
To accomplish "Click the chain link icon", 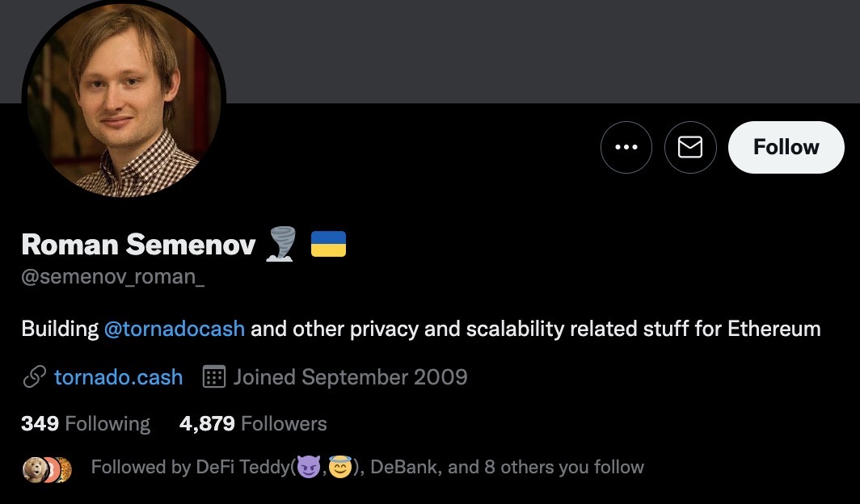I will pyautogui.click(x=34, y=377).
